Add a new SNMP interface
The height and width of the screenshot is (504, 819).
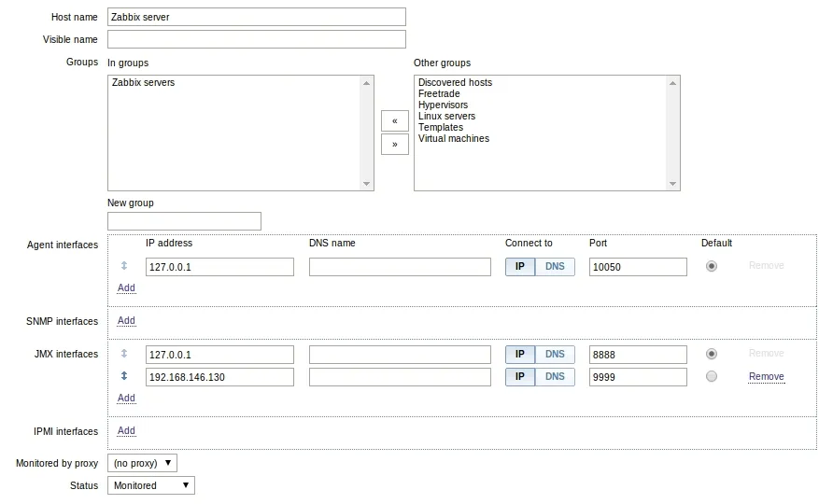tap(126, 321)
